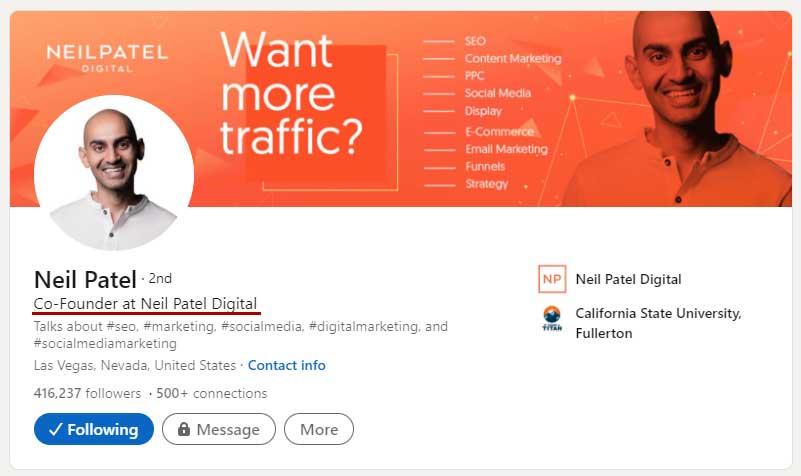Toggle the Following button to unfollow
This screenshot has height=476, width=801.
[x=94, y=430]
